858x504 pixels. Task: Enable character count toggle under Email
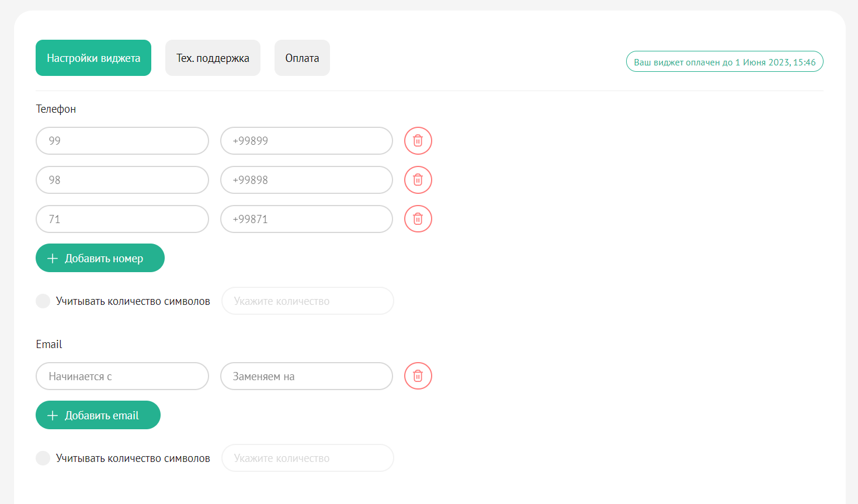click(43, 458)
